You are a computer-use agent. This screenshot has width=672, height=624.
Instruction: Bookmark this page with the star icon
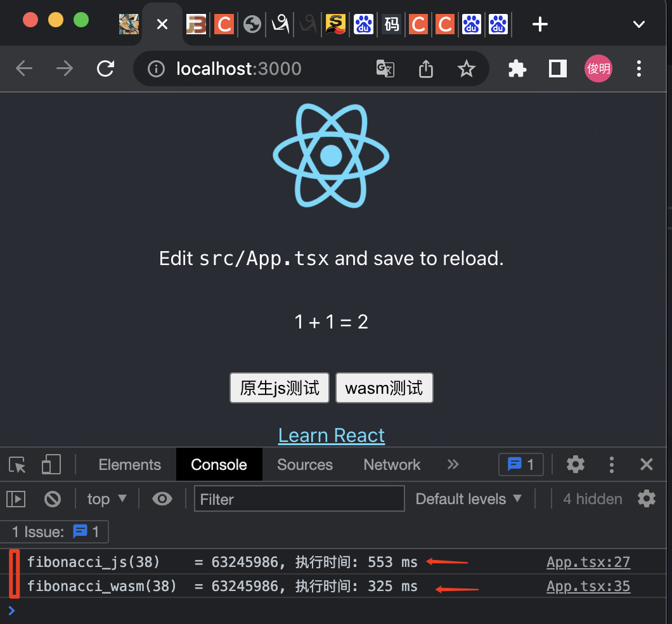pyautogui.click(x=467, y=68)
